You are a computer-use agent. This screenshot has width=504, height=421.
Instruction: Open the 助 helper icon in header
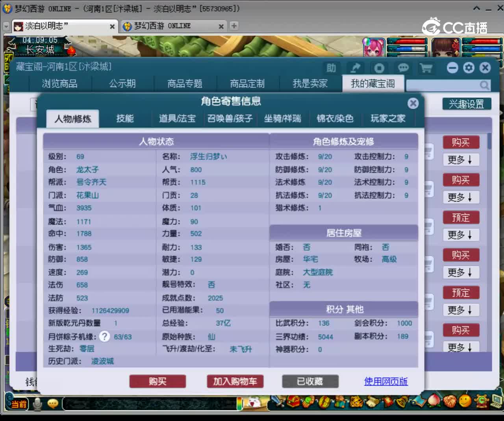[331, 68]
